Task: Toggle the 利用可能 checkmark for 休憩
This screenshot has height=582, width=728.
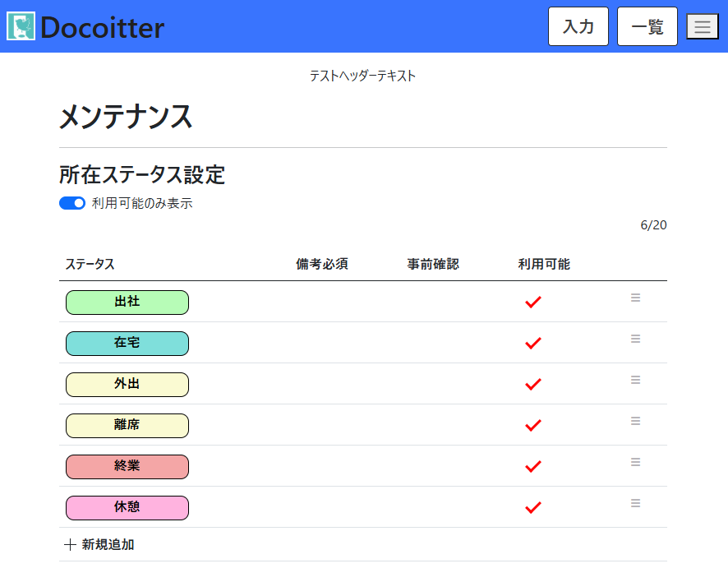Action: click(533, 508)
